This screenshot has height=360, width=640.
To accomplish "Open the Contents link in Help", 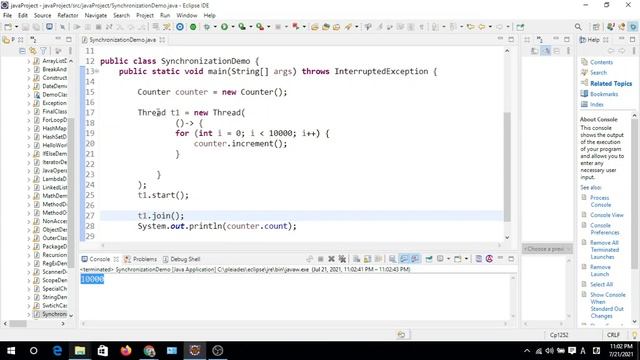I will (x=601, y=62).
